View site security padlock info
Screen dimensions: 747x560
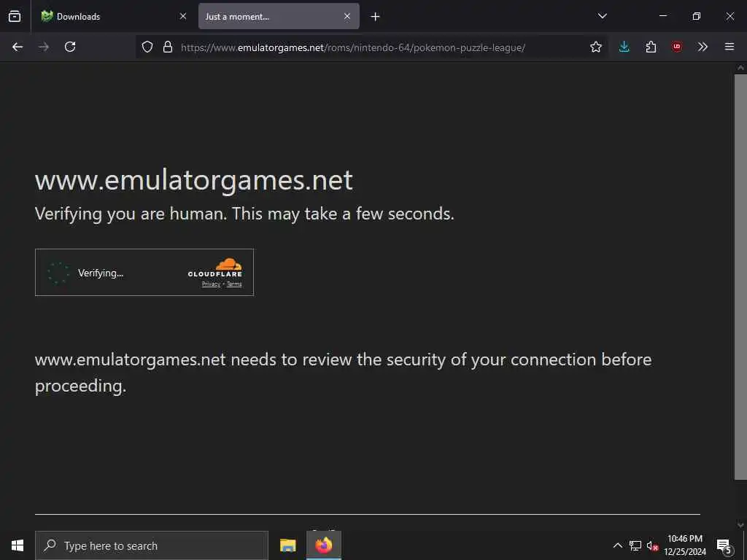coord(168,47)
